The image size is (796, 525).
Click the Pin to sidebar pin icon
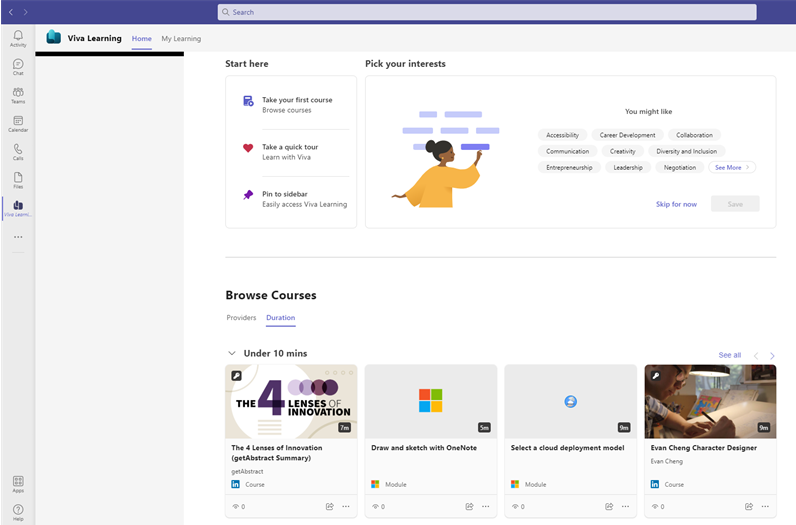248,195
